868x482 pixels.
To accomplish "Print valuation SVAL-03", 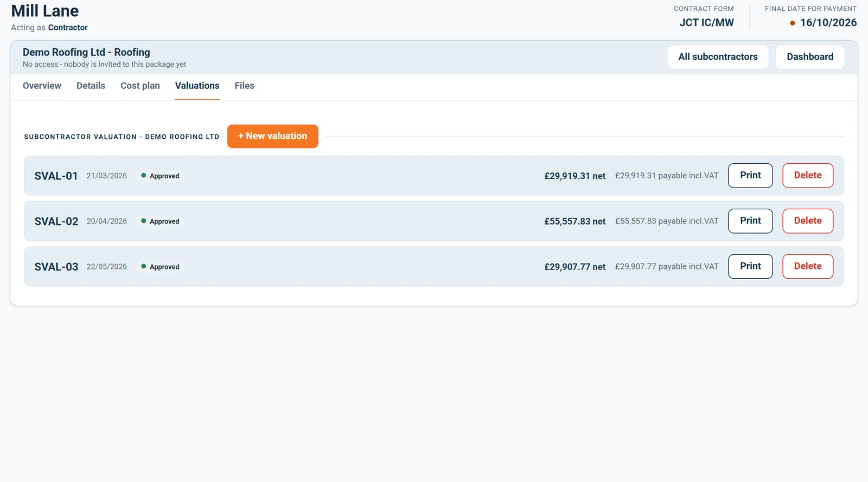I will [x=750, y=267].
